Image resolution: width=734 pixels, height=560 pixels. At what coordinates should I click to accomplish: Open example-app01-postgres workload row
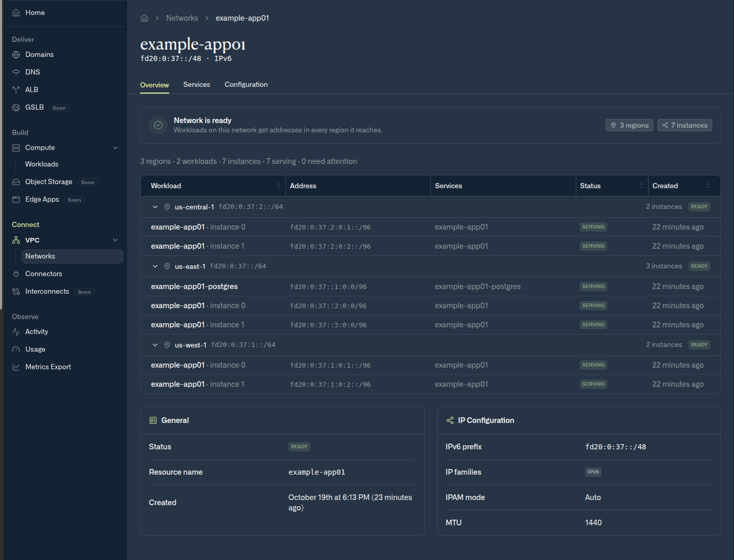pyautogui.click(x=430, y=286)
